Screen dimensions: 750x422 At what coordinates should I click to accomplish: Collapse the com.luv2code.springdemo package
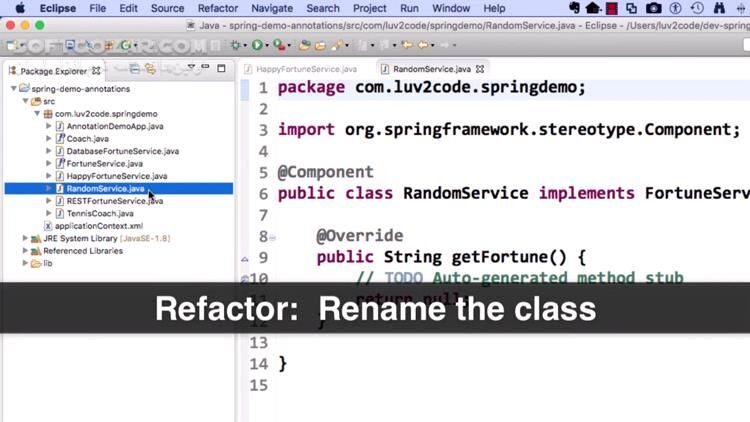[x=37, y=114]
